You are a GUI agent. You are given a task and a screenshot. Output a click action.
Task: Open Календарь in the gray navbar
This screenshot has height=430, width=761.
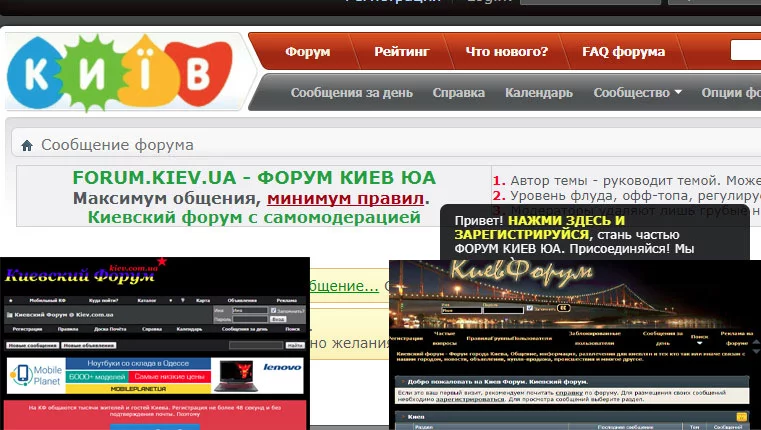pyautogui.click(x=539, y=93)
